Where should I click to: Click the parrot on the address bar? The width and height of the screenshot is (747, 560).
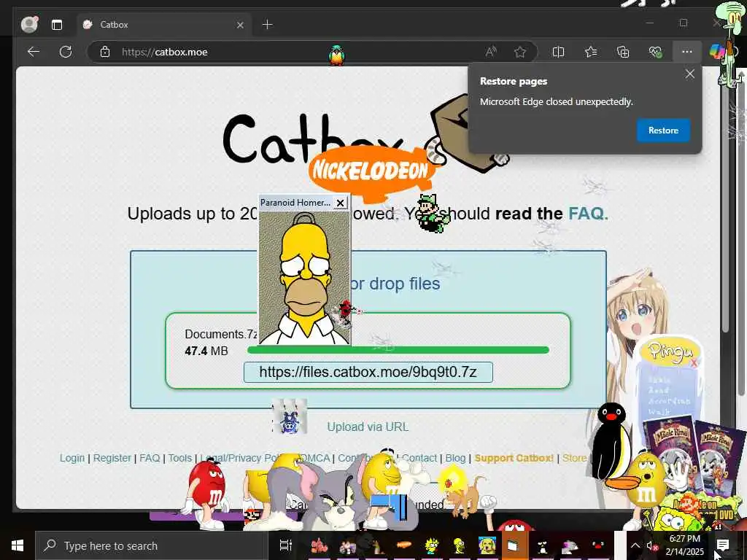coord(337,55)
